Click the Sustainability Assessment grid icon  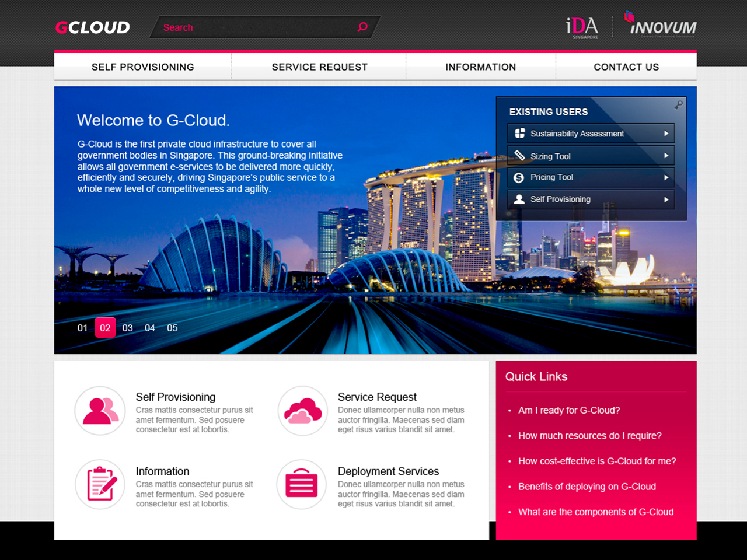519,133
